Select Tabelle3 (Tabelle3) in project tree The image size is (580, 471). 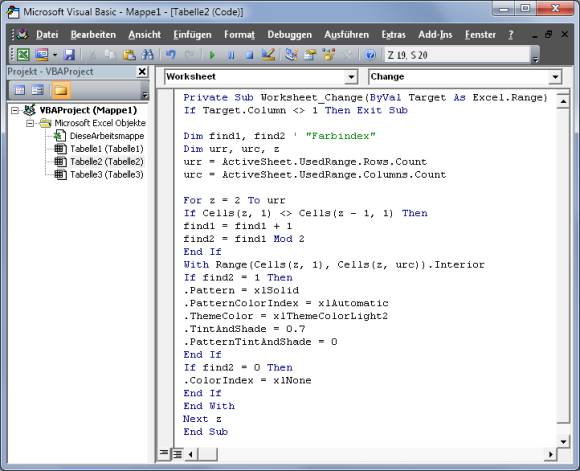107,174
